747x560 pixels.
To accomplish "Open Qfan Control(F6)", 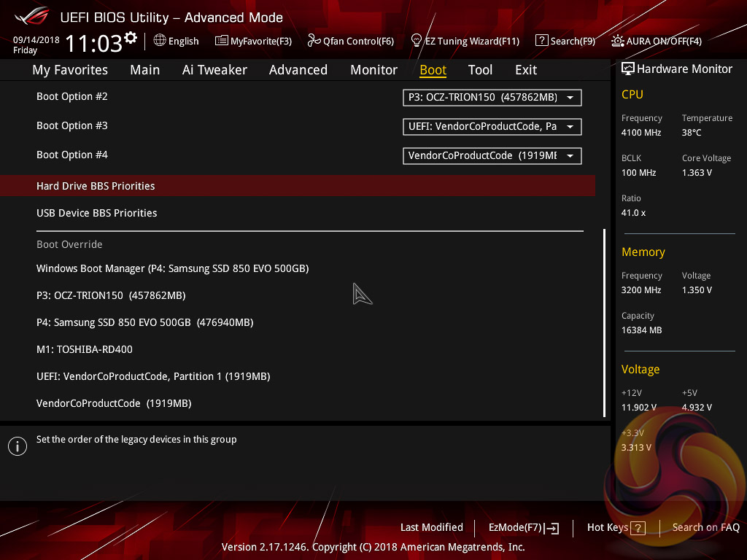I will [358, 41].
